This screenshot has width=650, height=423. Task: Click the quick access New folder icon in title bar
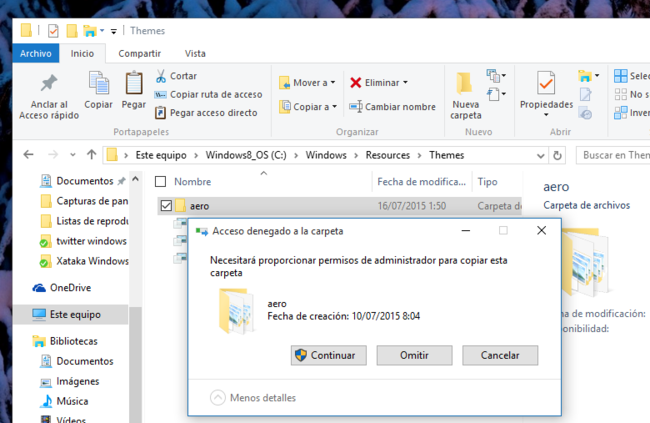[x=72, y=31]
